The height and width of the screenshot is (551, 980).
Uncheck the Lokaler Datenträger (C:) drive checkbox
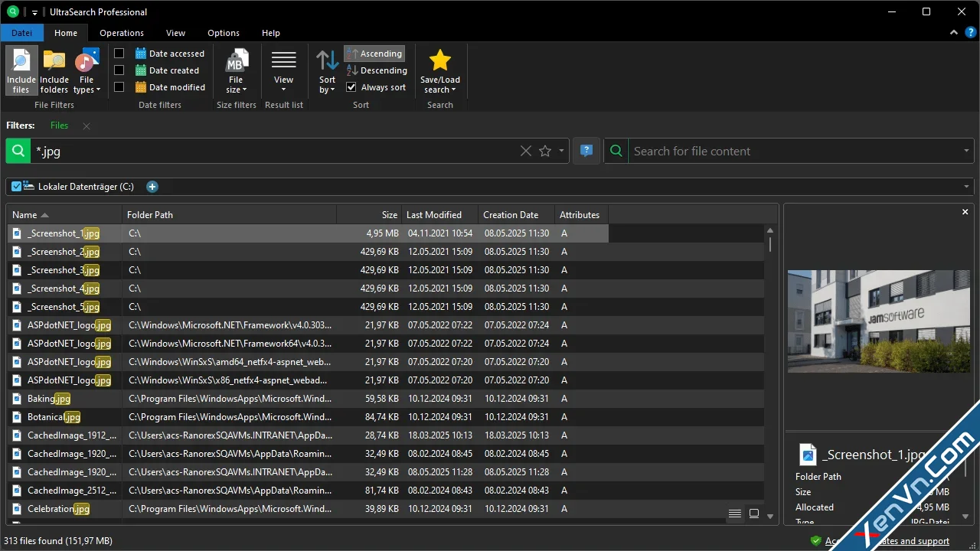[17, 187]
